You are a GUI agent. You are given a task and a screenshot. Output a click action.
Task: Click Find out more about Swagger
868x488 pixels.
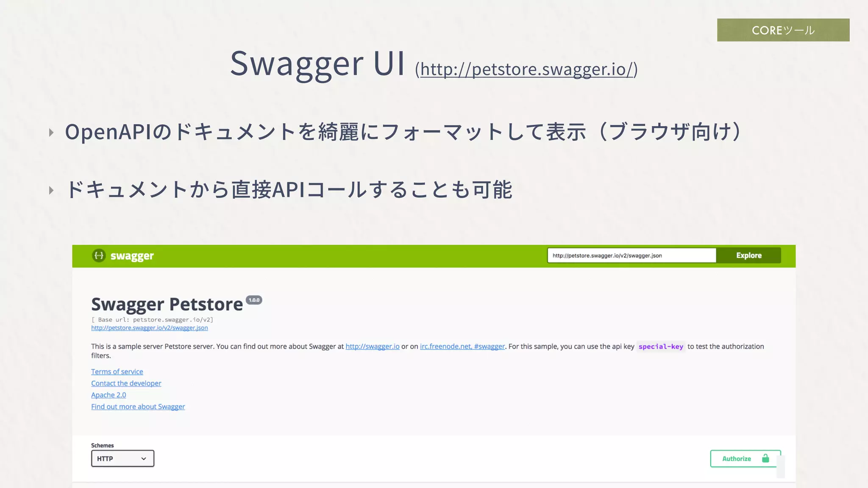pyautogui.click(x=138, y=407)
